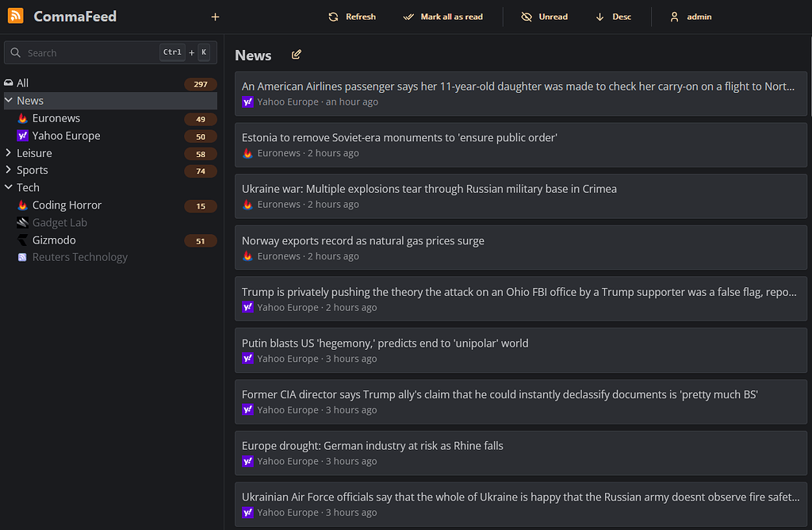Open the admin user menu
This screenshot has height=530, width=812.
[689, 16]
